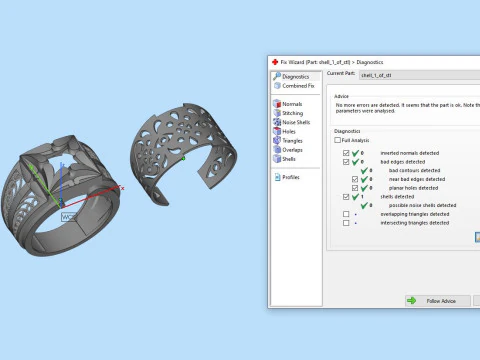
Task: Click the red X axis label
Action: [123, 189]
